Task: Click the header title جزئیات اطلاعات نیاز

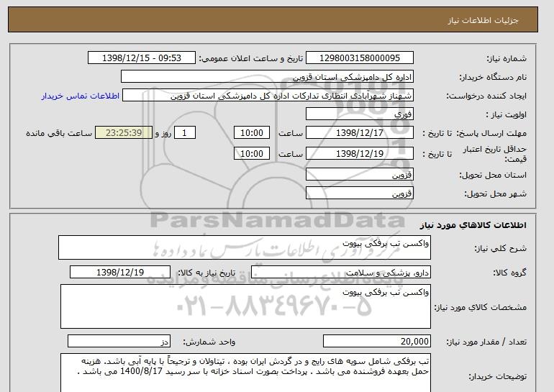Action: [x=483, y=20]
